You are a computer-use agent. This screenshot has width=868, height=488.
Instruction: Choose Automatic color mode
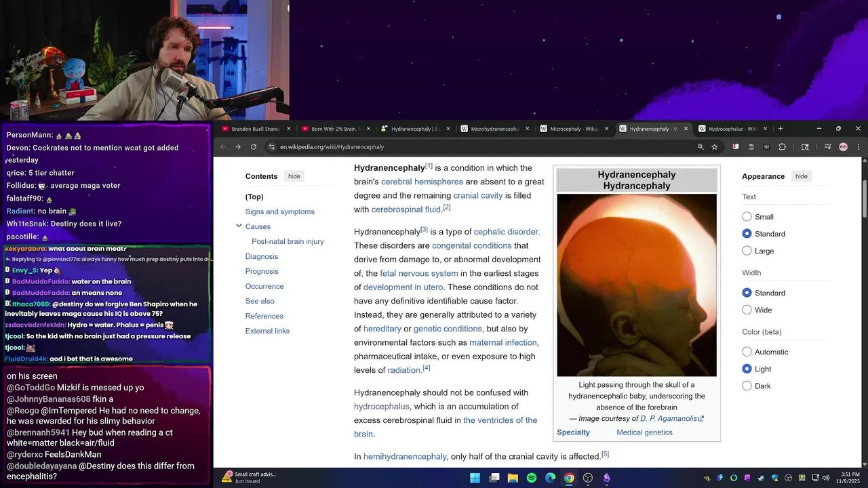pyautogui.click(x=747, y=352)
